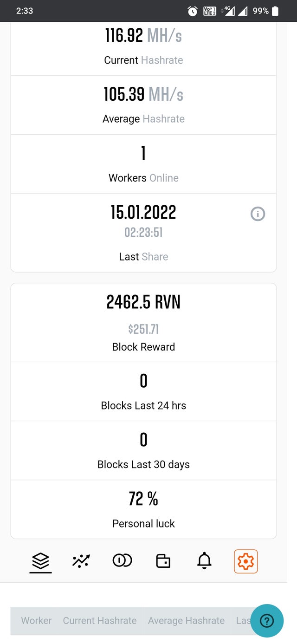The height and width of the screenshot is (644, 297).
Task: Tap the info icon beside Last Share
Action: pyautogui.click(x=258, y=214)
